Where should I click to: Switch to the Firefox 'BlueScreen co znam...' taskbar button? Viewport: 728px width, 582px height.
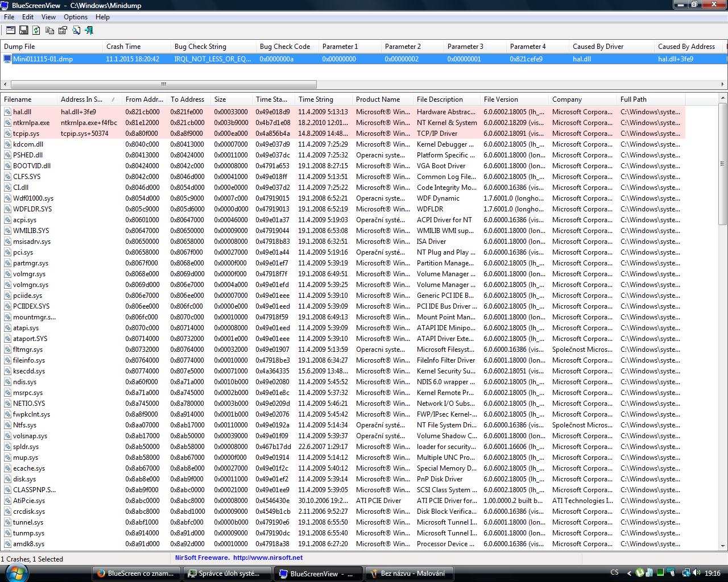[136, 573]
